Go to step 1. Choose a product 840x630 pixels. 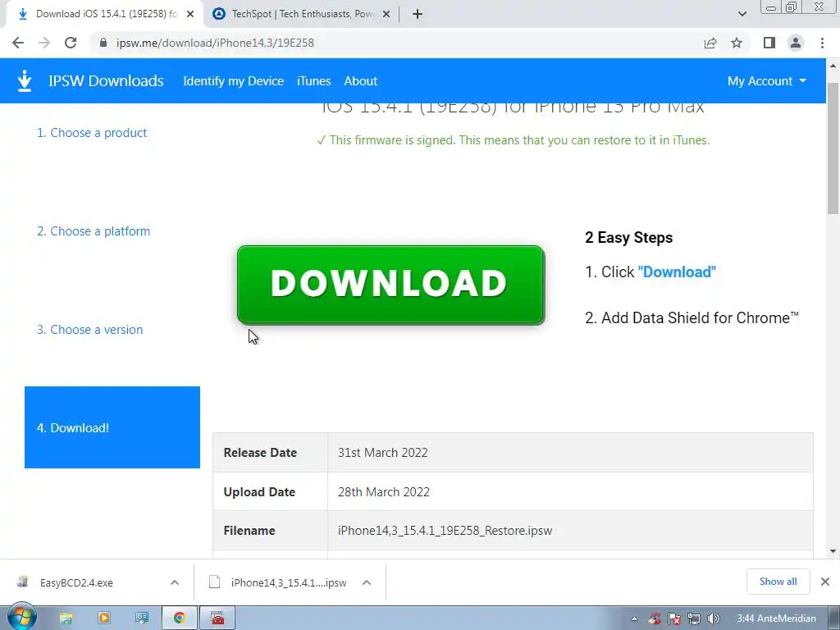pyautogui.click(x=92, y=133)
